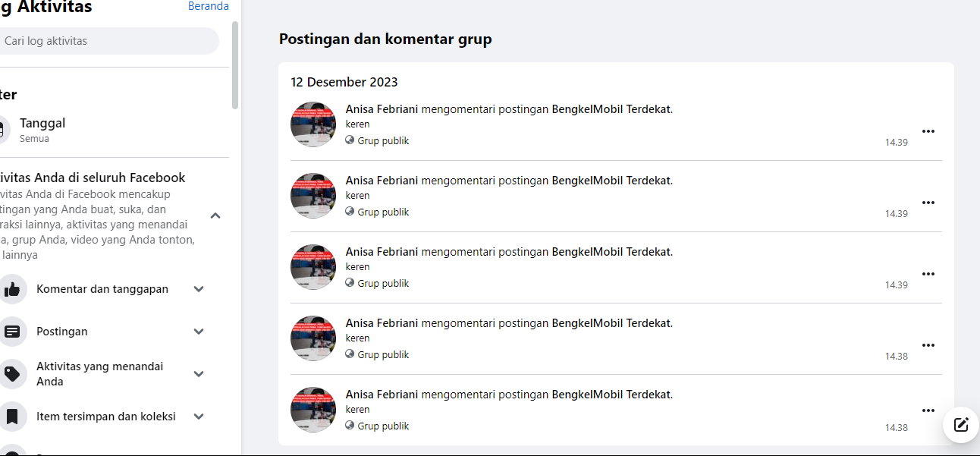Click the bookmark icon for Item tersimpan dan koleksi

click(11, 417)
